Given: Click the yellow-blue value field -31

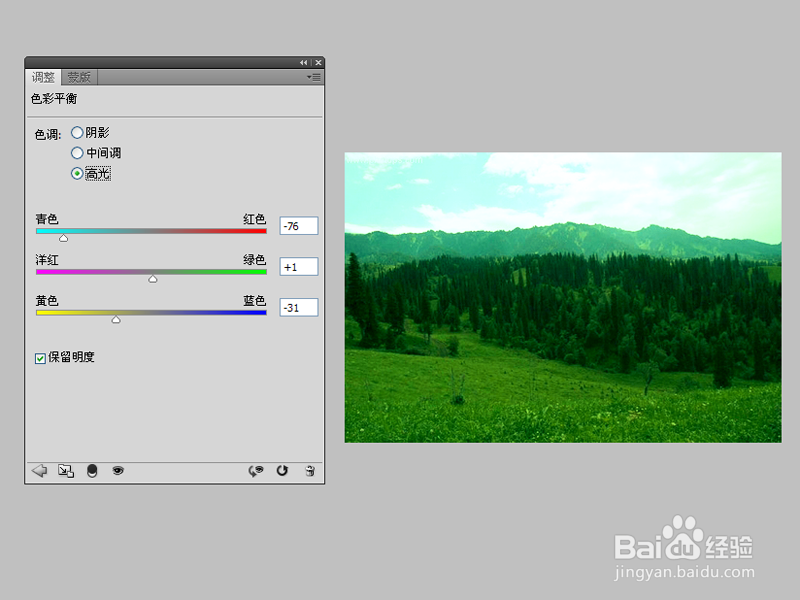Looking at the screenshot, I should 299,308.
